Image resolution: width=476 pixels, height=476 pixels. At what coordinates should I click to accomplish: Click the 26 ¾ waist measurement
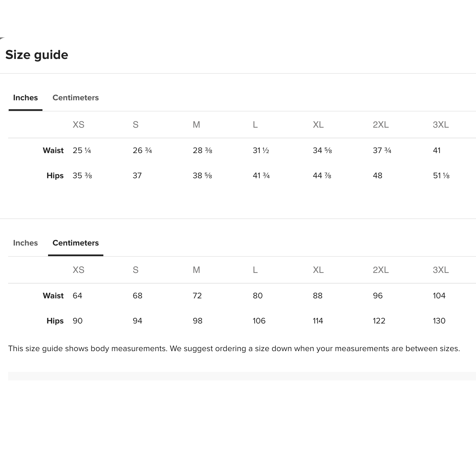(142, 151)
